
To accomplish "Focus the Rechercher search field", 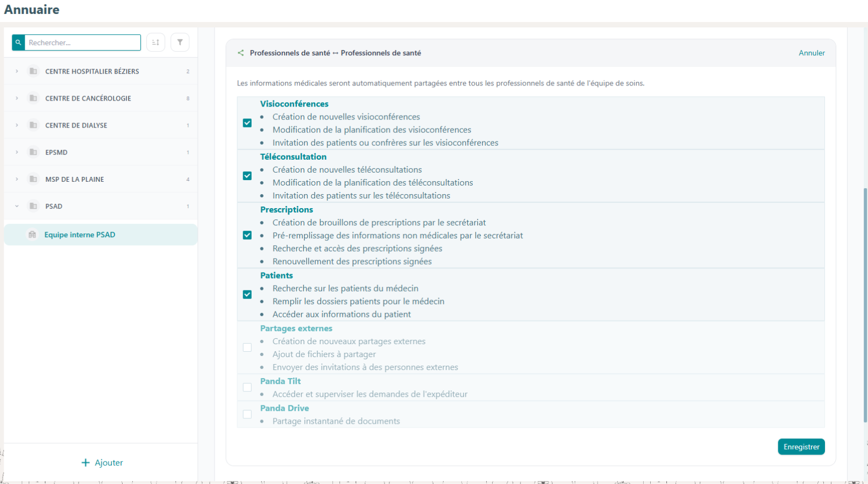I will [x=83, y=42].
